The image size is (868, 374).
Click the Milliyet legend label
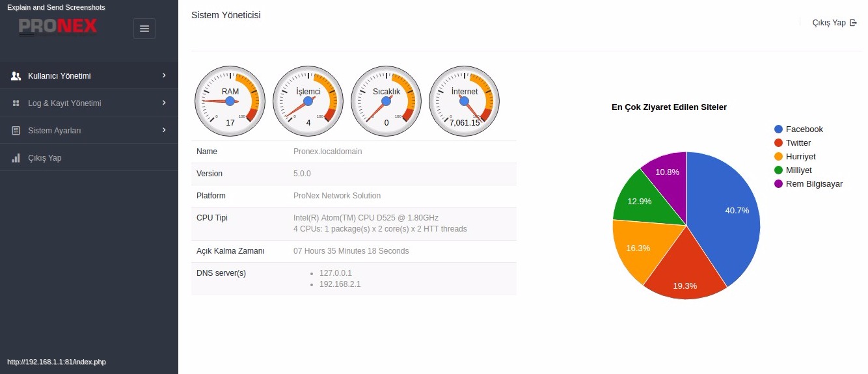tap(799, 170)
